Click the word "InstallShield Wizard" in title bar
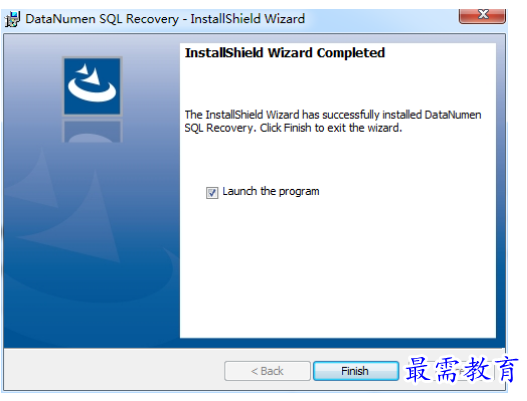Screen dimensions: 527x401 point(248,19)
